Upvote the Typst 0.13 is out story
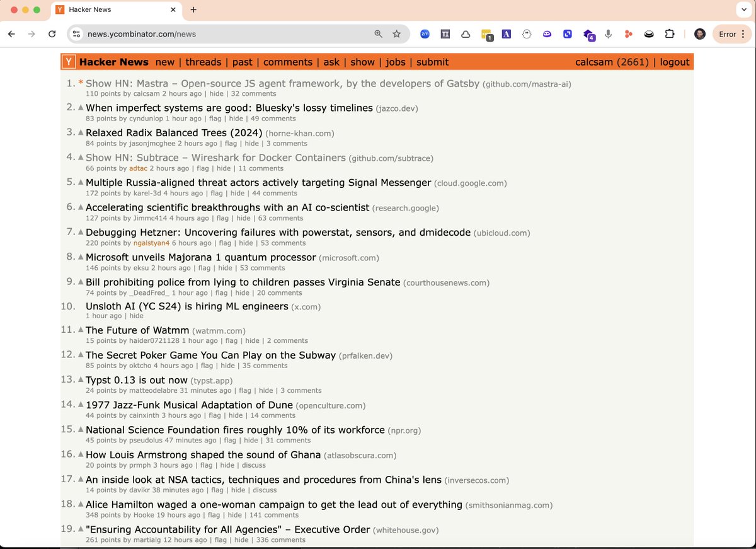The width and height of the screenshot is (756, 549). click(81, 381)
